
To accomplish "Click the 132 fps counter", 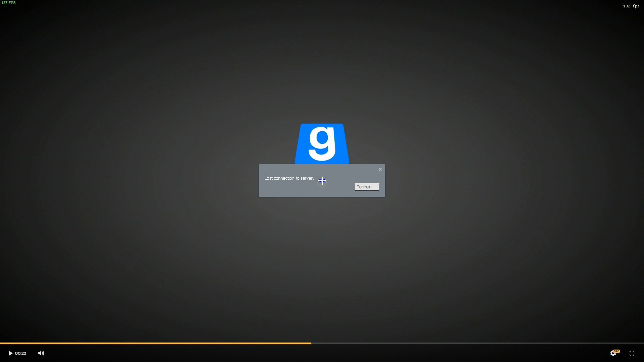I will (x=631, y=6).
